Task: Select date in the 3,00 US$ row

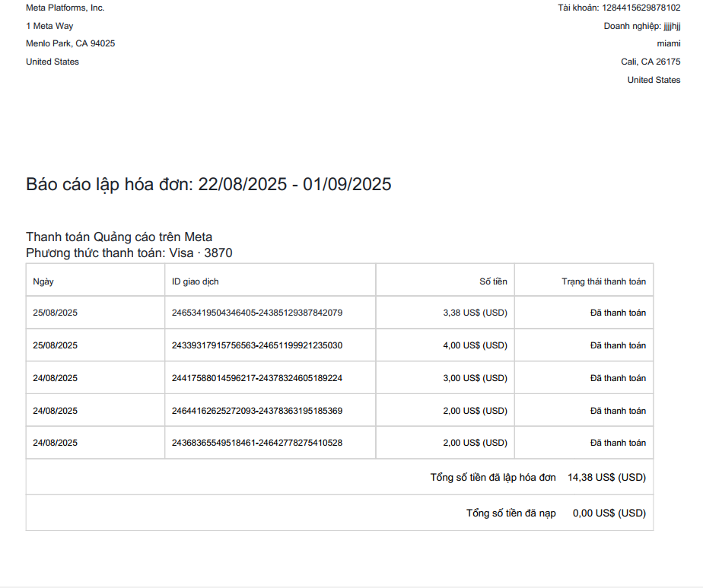Action: tap(55, 378)
